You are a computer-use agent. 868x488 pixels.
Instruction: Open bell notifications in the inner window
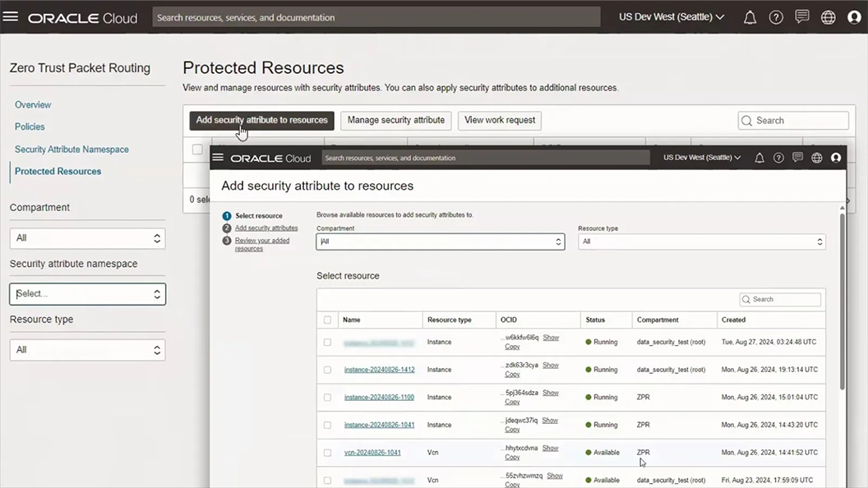(x=759, y=158)
